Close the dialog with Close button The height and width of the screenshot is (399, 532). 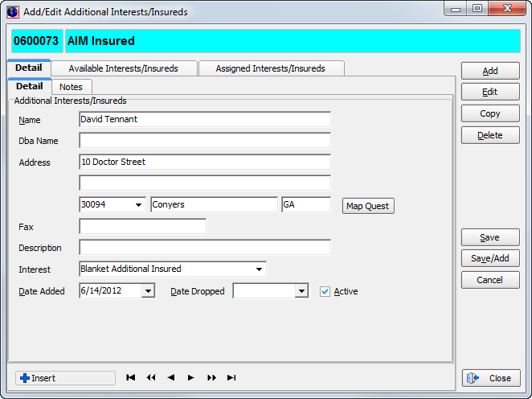coord(490,378)
